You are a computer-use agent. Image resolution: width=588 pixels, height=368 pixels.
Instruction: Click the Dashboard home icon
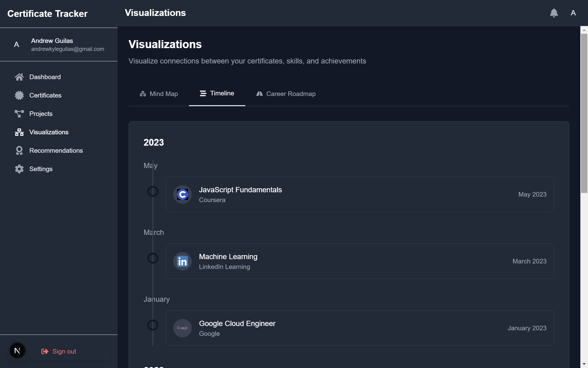coord(19,77)
